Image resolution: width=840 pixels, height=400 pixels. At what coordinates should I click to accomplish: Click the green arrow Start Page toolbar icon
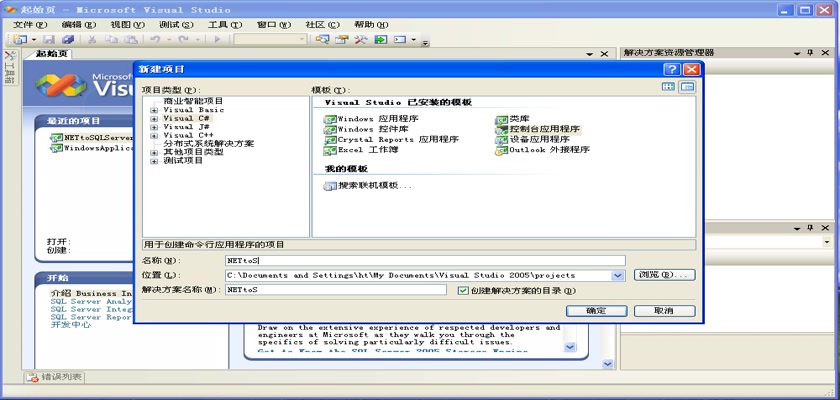(x=380, y=40)
